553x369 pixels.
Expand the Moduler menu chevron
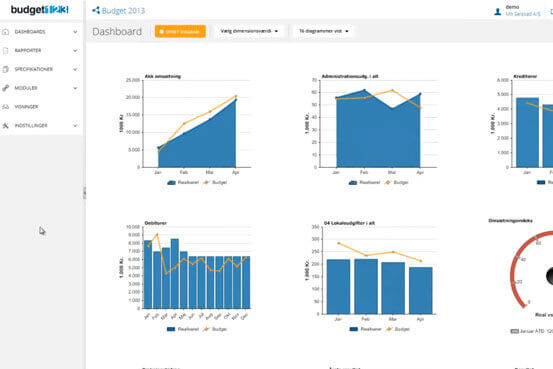[x=75, y=88]
